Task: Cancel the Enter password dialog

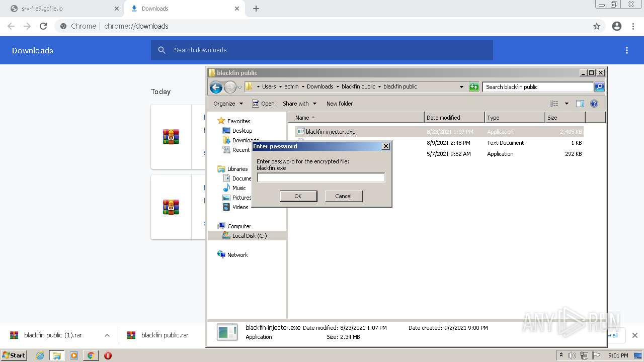Action: (x=344, y=196)
